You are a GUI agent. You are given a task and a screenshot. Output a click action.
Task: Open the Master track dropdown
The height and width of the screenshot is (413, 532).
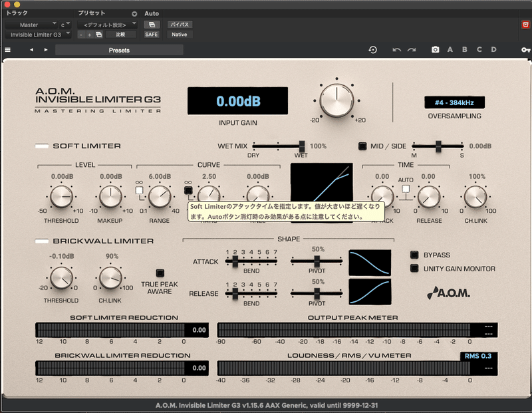click(31, 25)
